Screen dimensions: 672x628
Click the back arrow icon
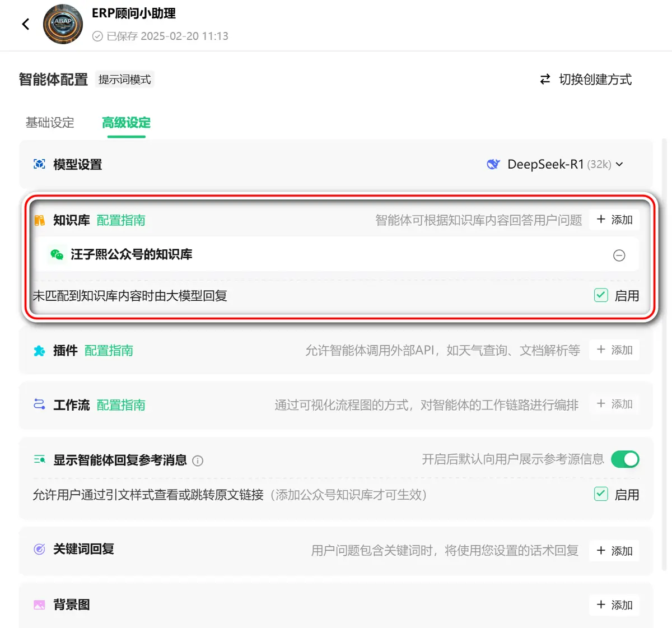25,24
